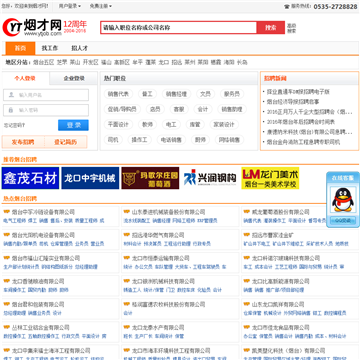This screenshot has width=360, height=360.
Task: Select the 会计 hot job tag
Action: click(x=203, y=109)
